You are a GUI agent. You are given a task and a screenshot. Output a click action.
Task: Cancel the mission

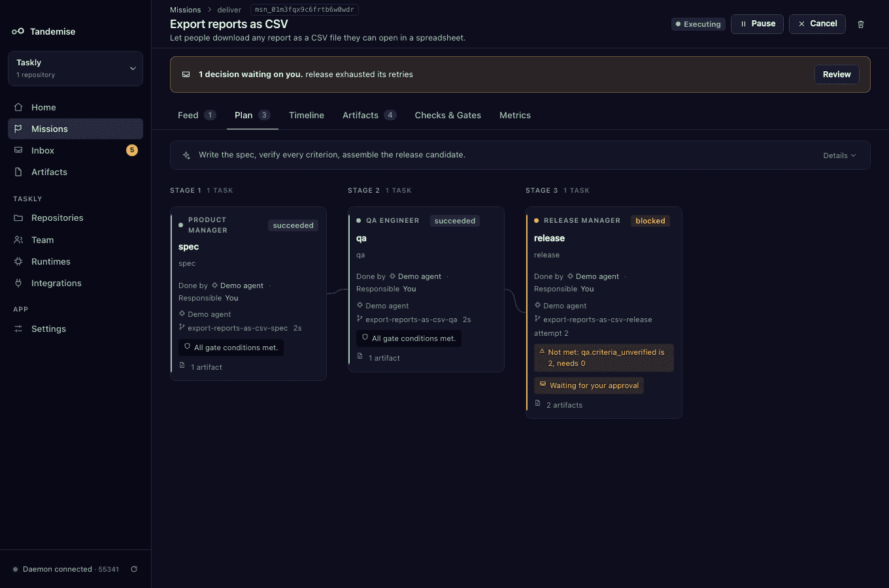pos(817,24)
